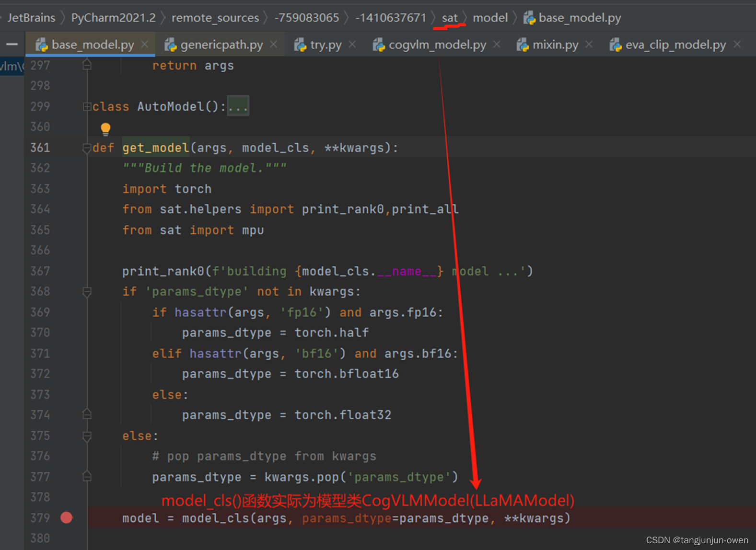Click the Python file icon on cogvlm_model.py tab
Screen dimensions: 756x550
click(x=379, y=45)
